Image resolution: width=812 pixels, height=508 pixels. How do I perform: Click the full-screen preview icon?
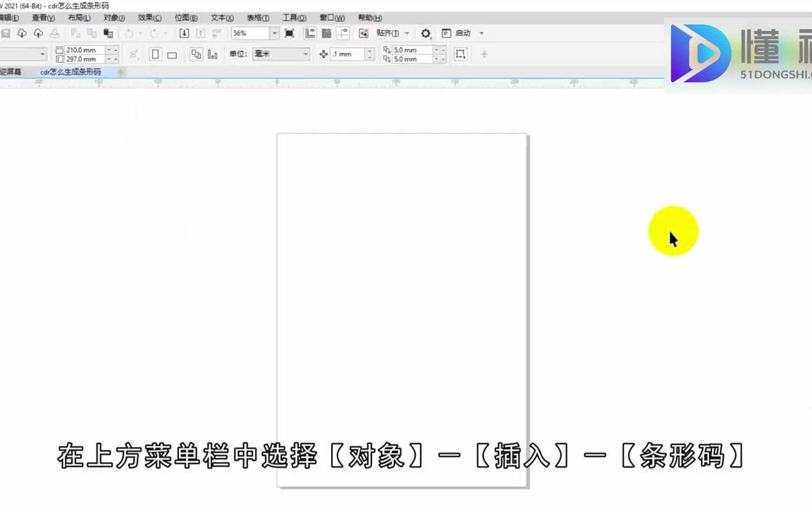coord(289,33)
